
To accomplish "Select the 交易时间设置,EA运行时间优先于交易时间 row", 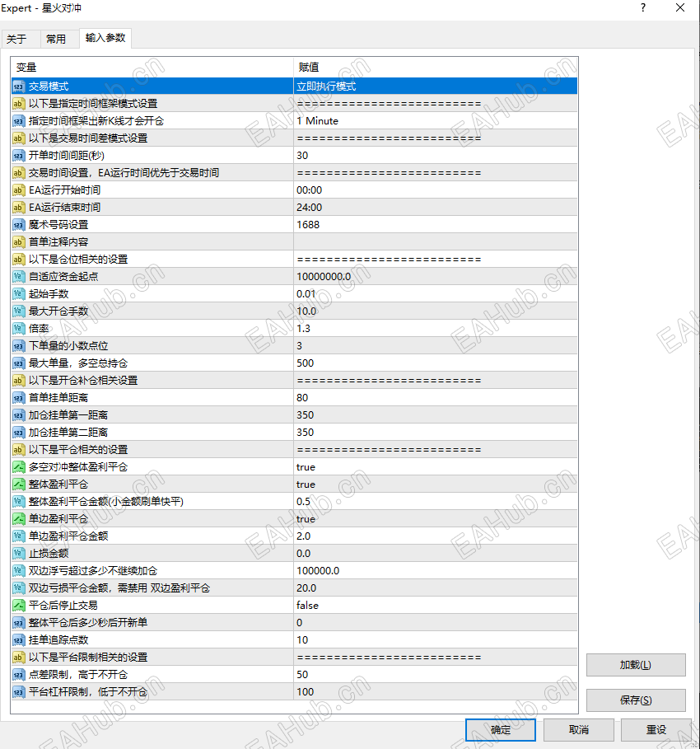I will (x=294, y=173).
